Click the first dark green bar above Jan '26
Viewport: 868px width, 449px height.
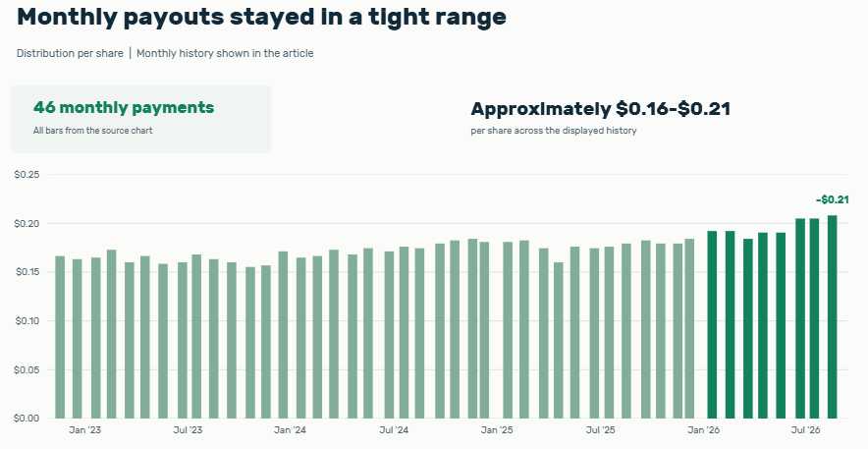[712, 325]
